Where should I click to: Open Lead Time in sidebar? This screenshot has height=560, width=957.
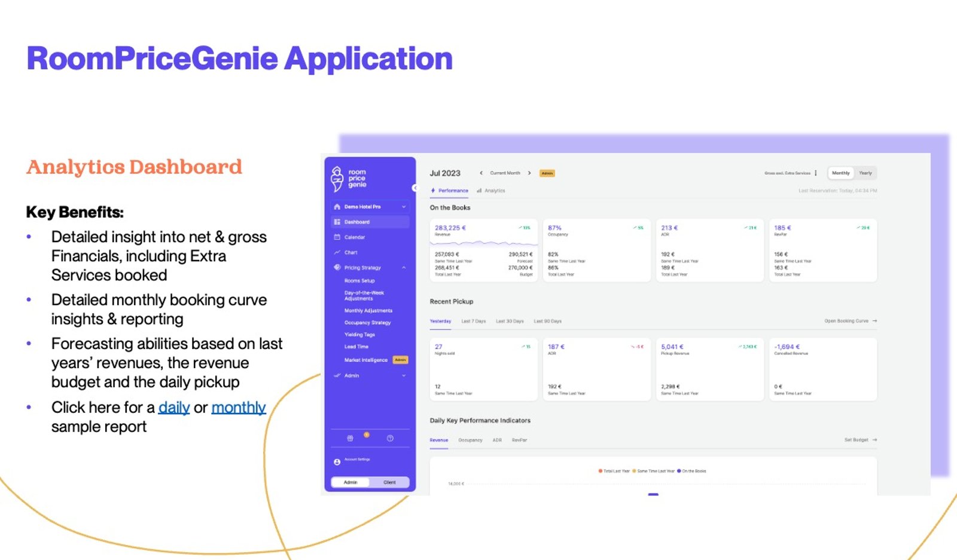click(x=356, y=347)
